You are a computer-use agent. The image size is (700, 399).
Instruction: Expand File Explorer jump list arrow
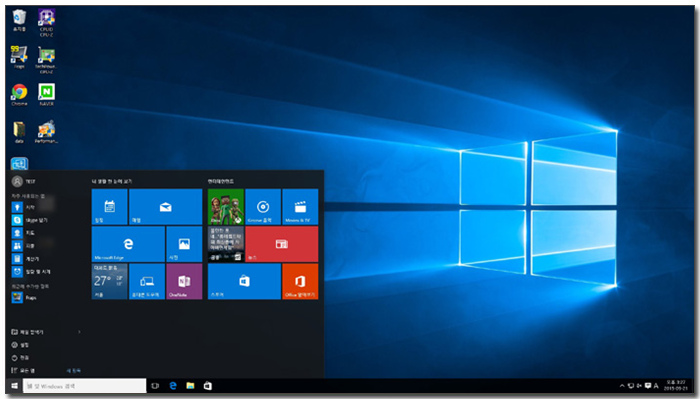pyautogui.click(x=79, y=332)
